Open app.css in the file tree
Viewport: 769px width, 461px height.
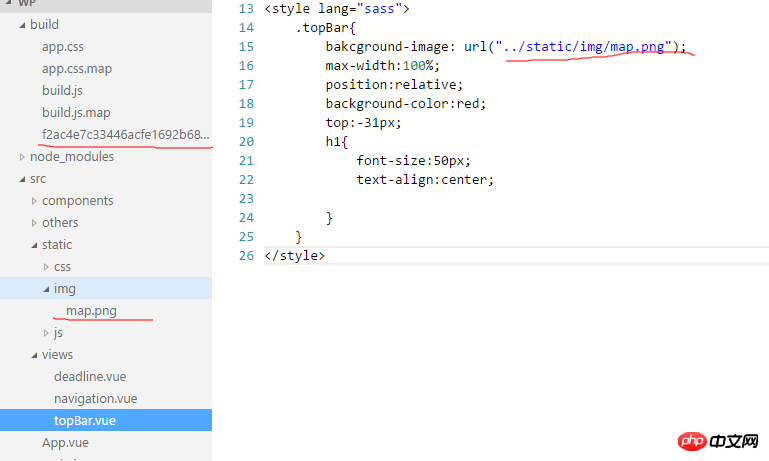63,47
